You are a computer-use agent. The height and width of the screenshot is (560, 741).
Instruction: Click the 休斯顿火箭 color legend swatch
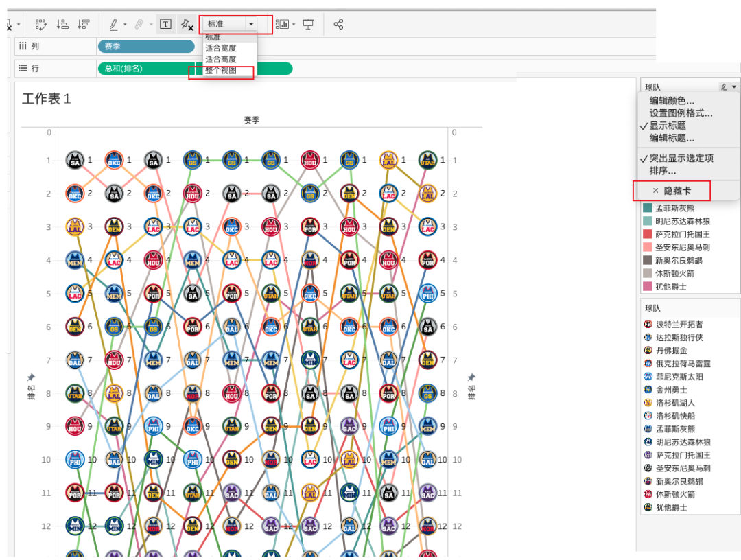648,273
